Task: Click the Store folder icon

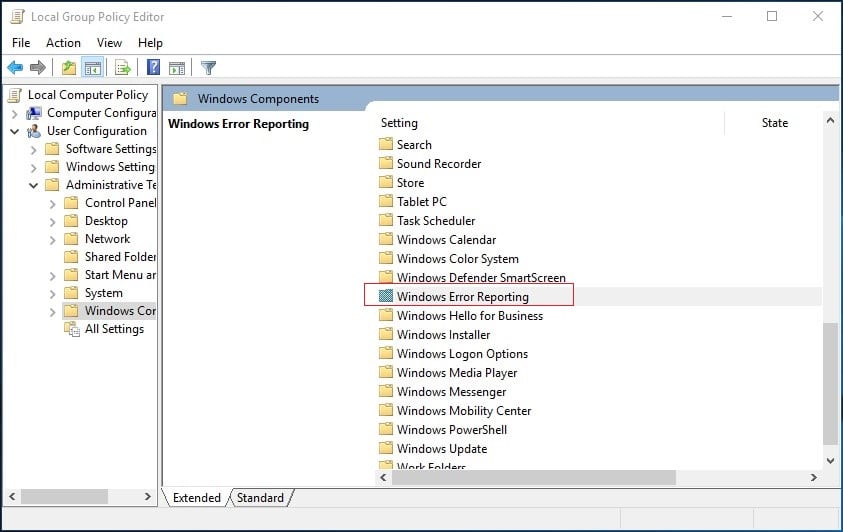Action: click(x=386, y=182)
